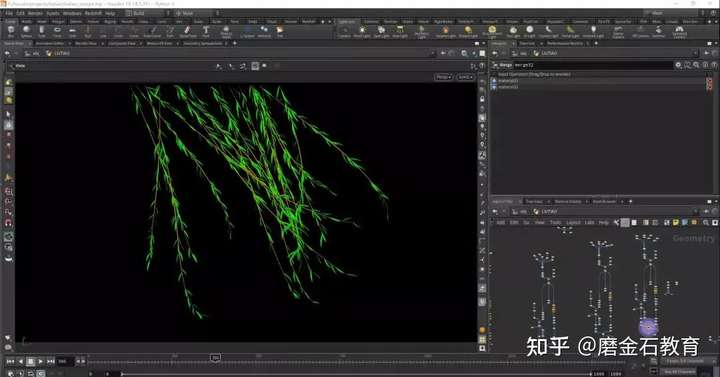Click the play forward button
Screen dimensions: 720x377
point(40,361)
